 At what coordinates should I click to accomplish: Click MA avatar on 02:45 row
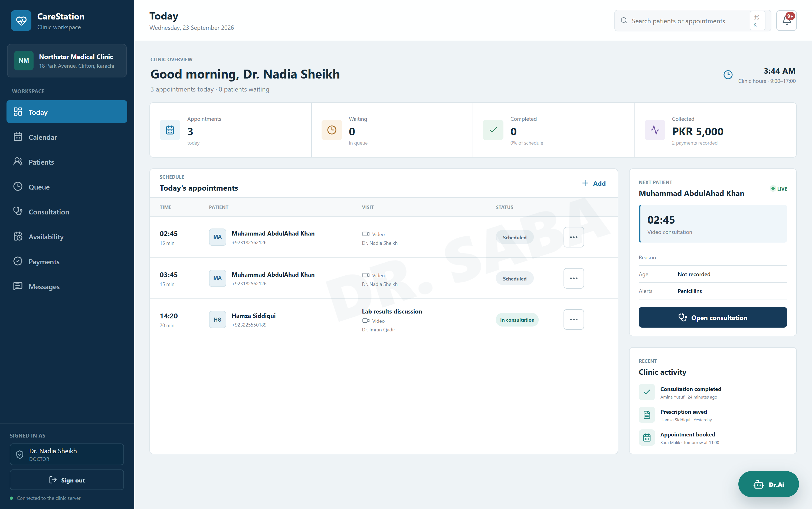click(217, 237)
